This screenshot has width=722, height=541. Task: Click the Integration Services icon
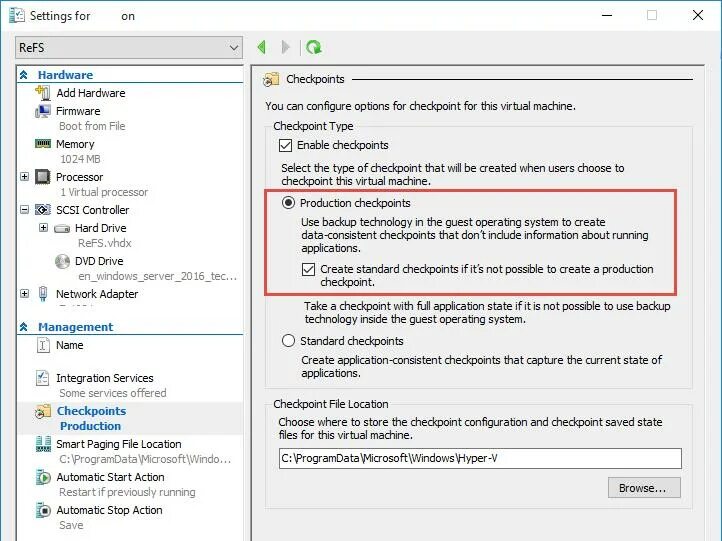point(42,378)
